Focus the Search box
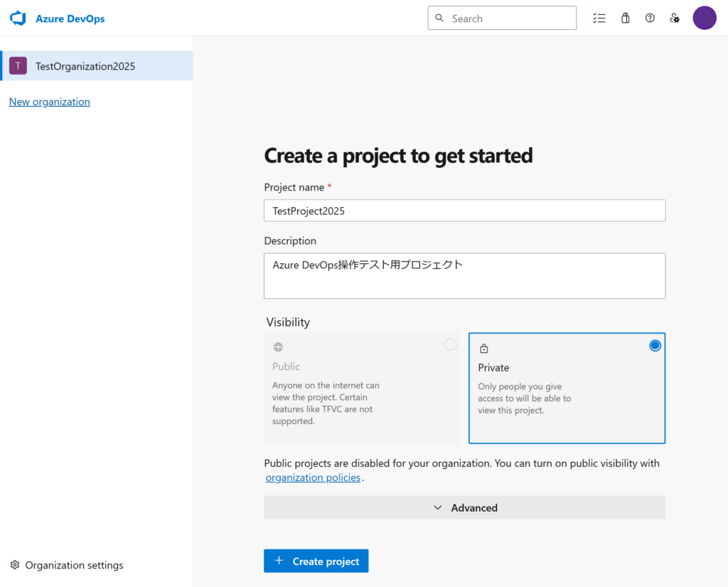Viewport: 728px width, 587px height. point(502,18)
